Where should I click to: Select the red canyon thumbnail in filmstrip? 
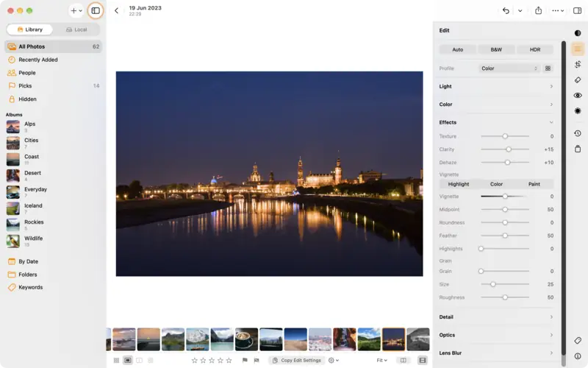pos(344,339)
